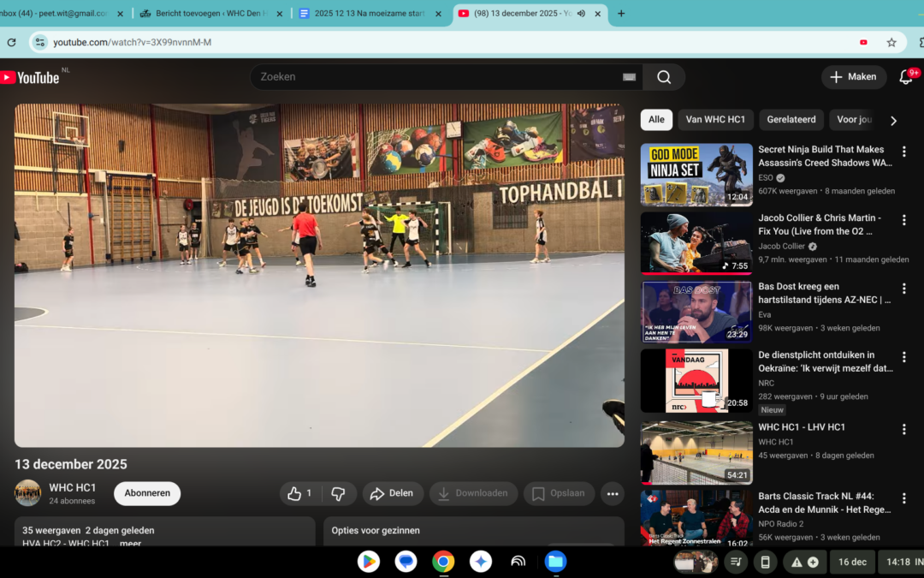Open YouTube notifications bell
924x578 pixels.
[906, 77]
